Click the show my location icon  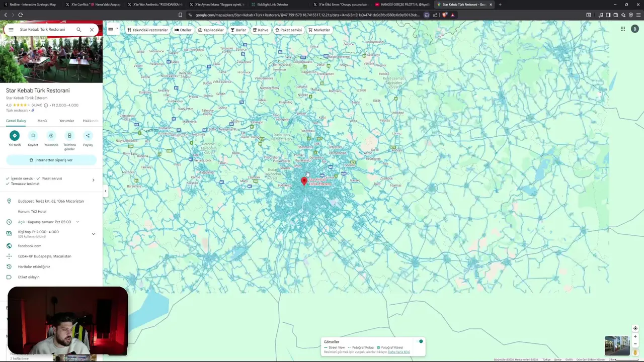point(635,328)
